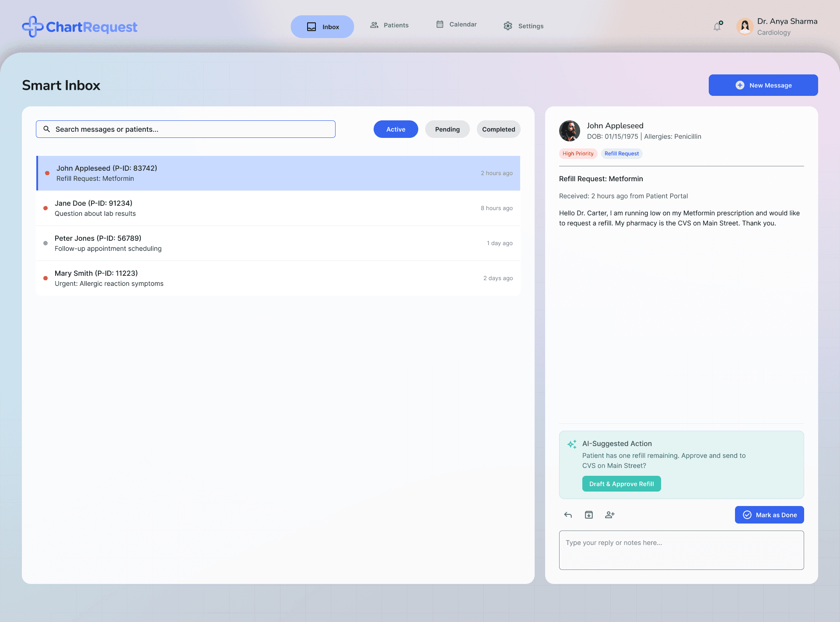The height and width of the screenshot is (622, 840).
Task: Click the New Message button
Action: (x=763, y=85)
